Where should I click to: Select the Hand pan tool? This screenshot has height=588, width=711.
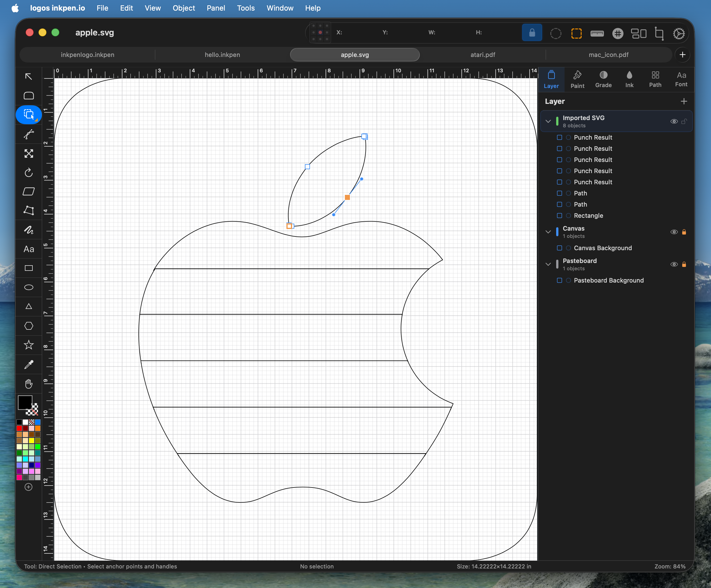click(x=29, y=384)
